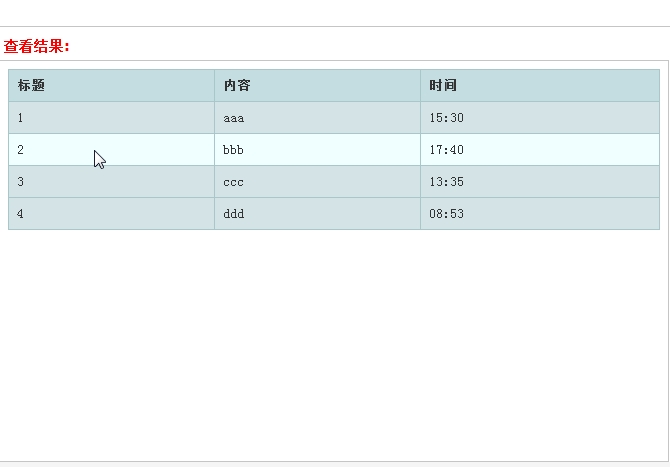Click the ddd content cell
Screen dimensions: 670x467
[317, 214]
